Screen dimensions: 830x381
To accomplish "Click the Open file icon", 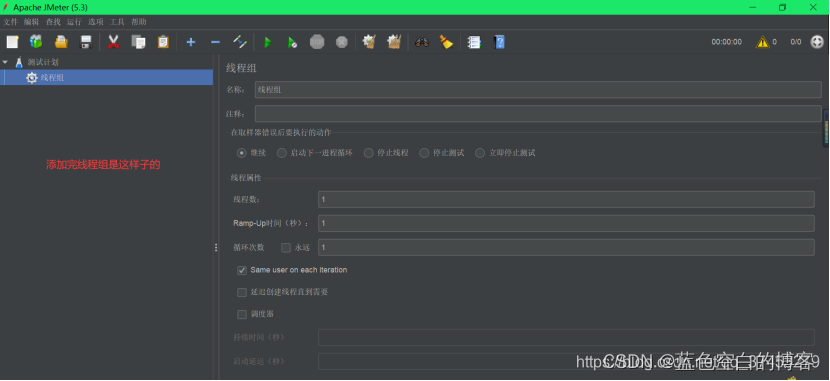I will pyautogui.click(x=61, y=42).
